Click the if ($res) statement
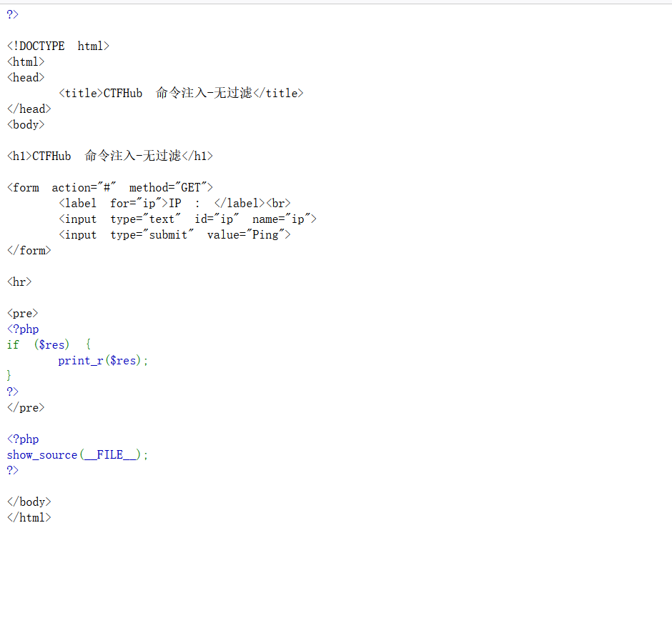The width and height of the screenshot is (672, 628). click(49, 344)
